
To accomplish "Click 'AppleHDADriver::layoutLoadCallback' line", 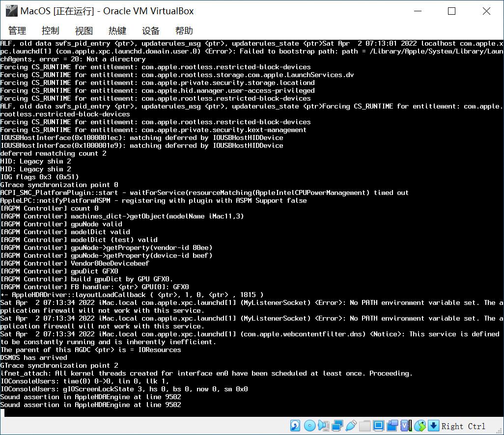I will tap(132, 295).
